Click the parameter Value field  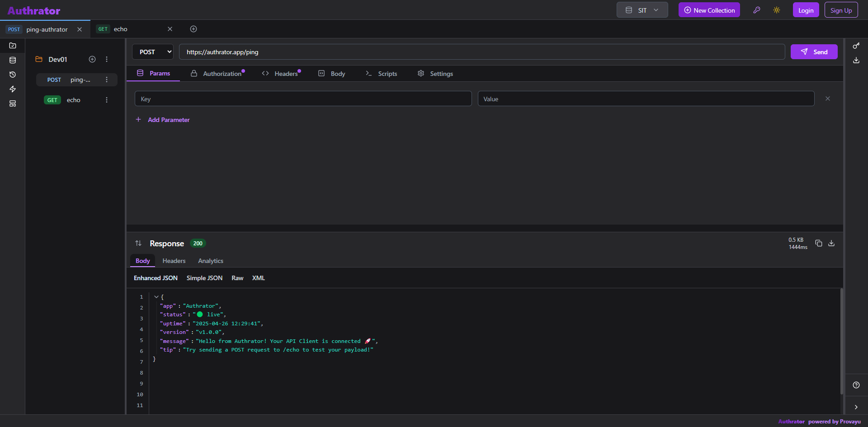(x=646, y=99)
